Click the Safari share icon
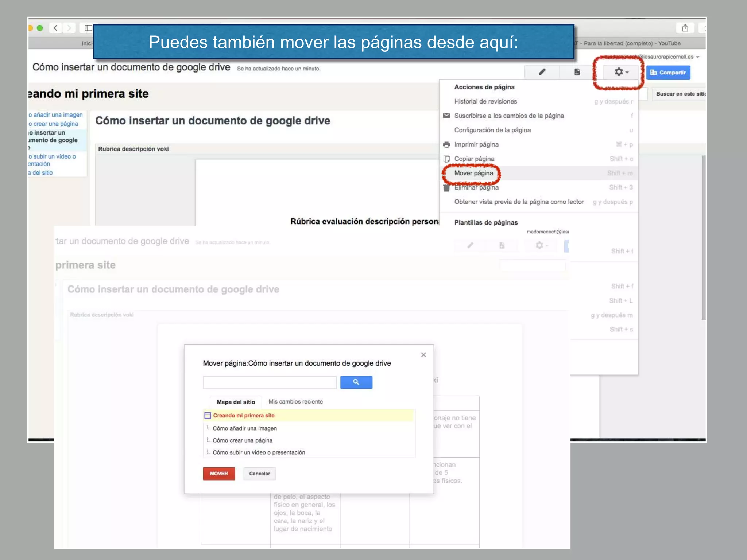The width and height of the screenshot is (747, 560). [685, 28]
